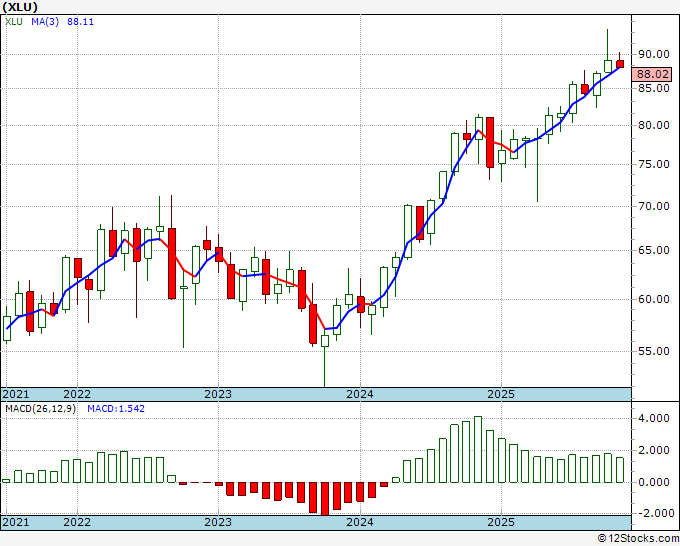Click 2023 on the MACD timeline
This screenshot has height=546, width=680.
click(218, 522)
